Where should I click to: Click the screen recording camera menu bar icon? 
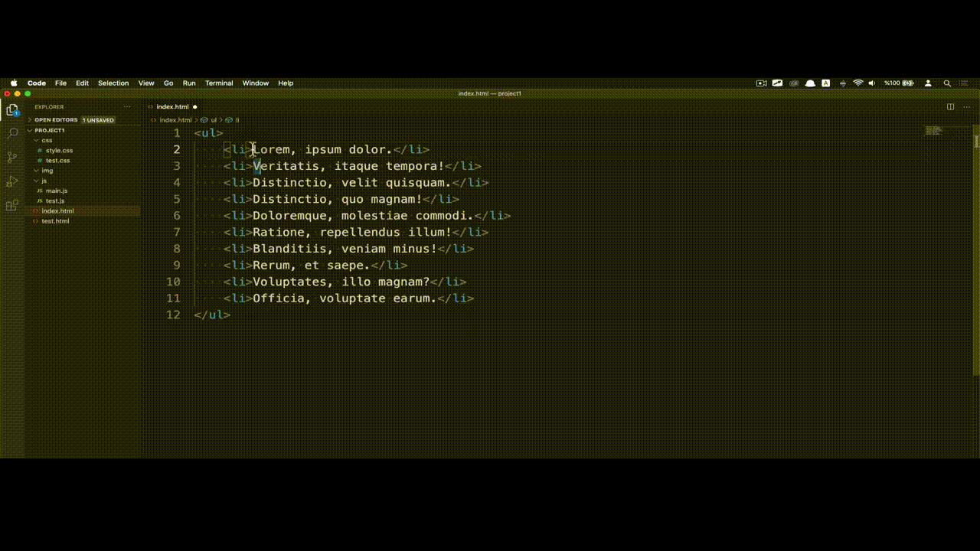(x=761, y=83)
